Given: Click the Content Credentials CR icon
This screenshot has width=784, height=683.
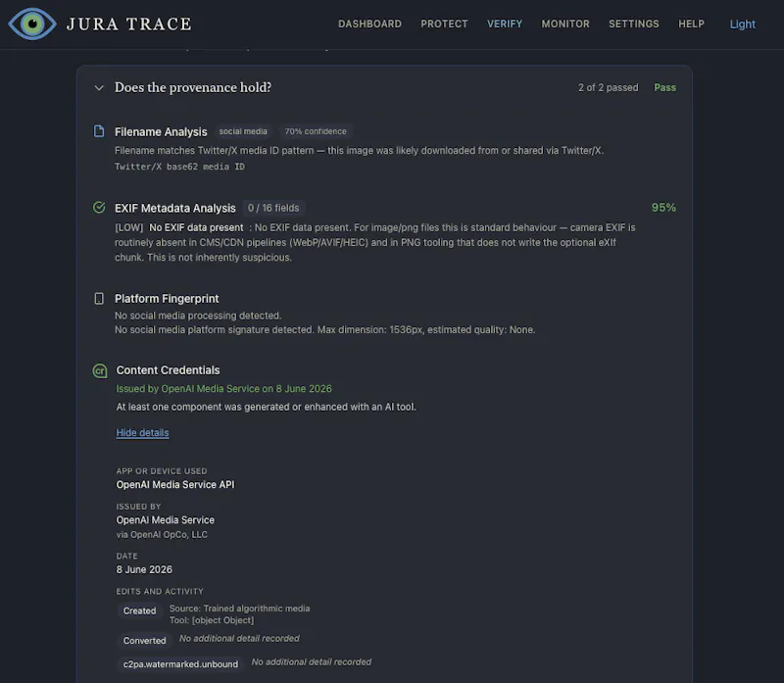Looking at the screenshot, I should 100,370.
